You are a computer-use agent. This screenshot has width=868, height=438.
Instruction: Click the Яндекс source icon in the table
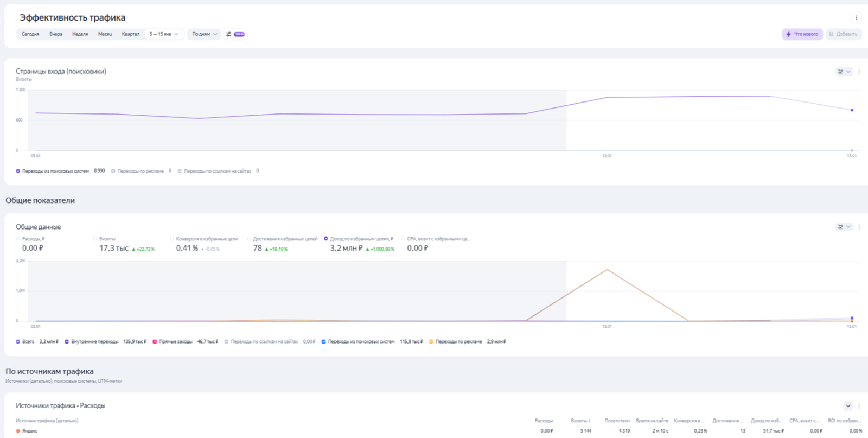tap(18, 431)
